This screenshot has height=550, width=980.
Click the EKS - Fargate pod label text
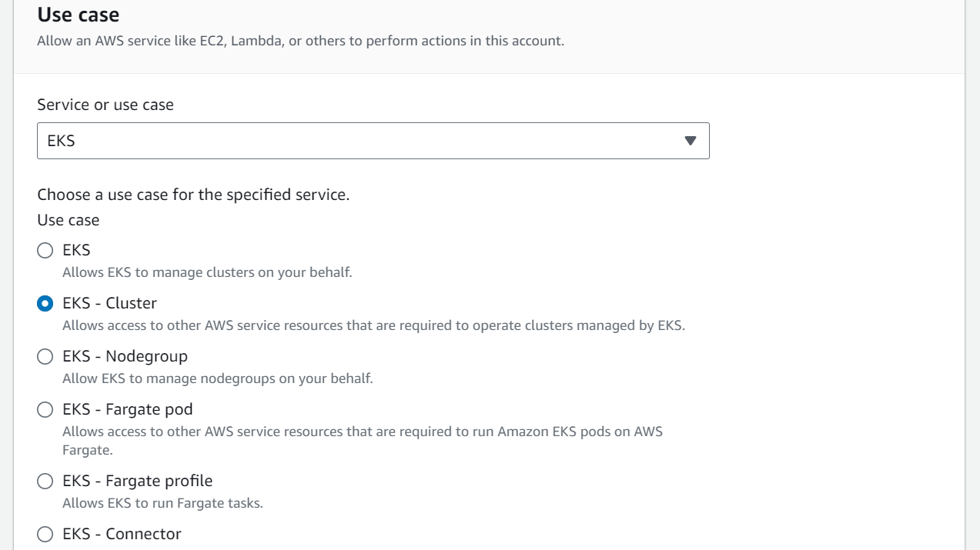point(128,409)
